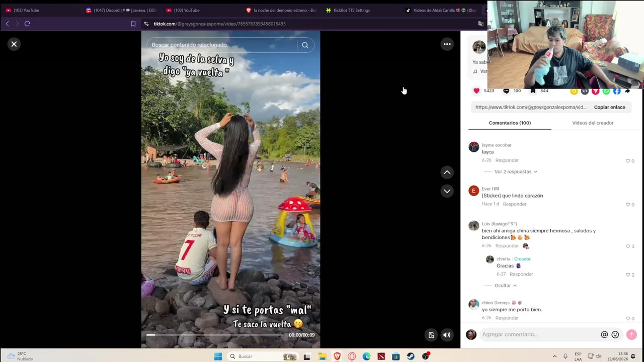This screenshot has width=644, height=362.
Task: Click the search magnifier in related content bar
Action: (x=305, y=45)
